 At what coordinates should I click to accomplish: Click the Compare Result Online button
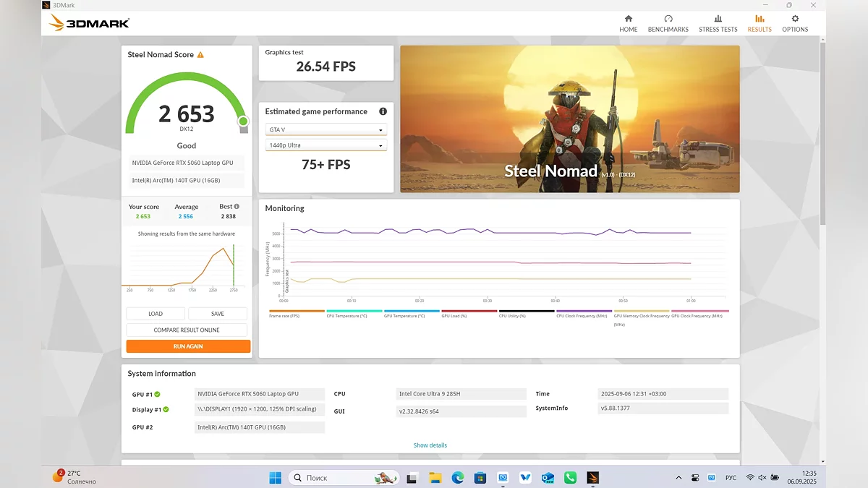click(187, 330)
